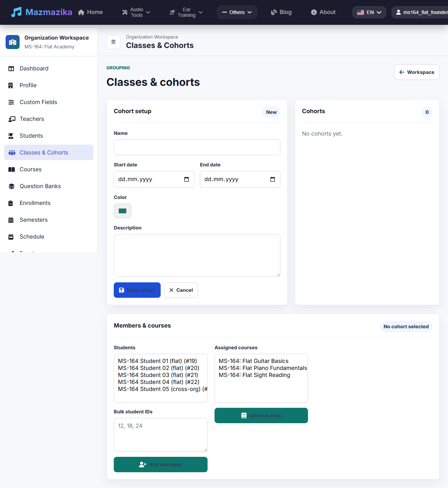Select MS-164: Flat Sight Reading course

click(x=261, y=375)
